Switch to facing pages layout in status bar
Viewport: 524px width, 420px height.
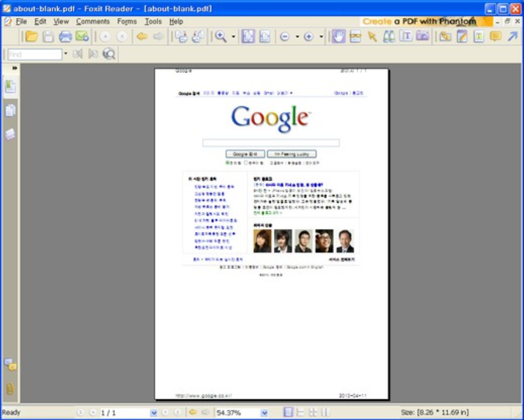(x=312, y=412)
